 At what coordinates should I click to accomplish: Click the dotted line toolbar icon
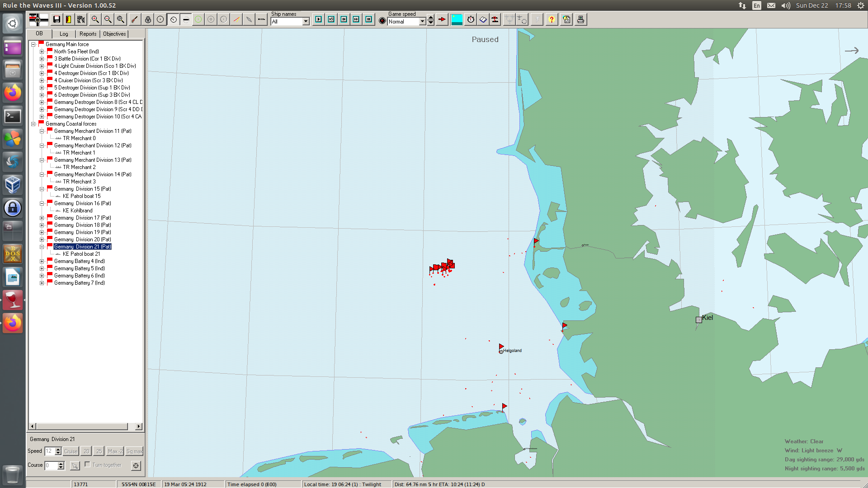coord(261,19)
